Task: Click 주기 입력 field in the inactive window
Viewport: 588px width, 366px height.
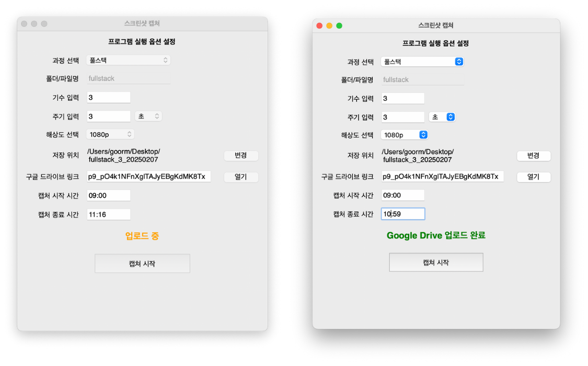Action: pos(108,116)
